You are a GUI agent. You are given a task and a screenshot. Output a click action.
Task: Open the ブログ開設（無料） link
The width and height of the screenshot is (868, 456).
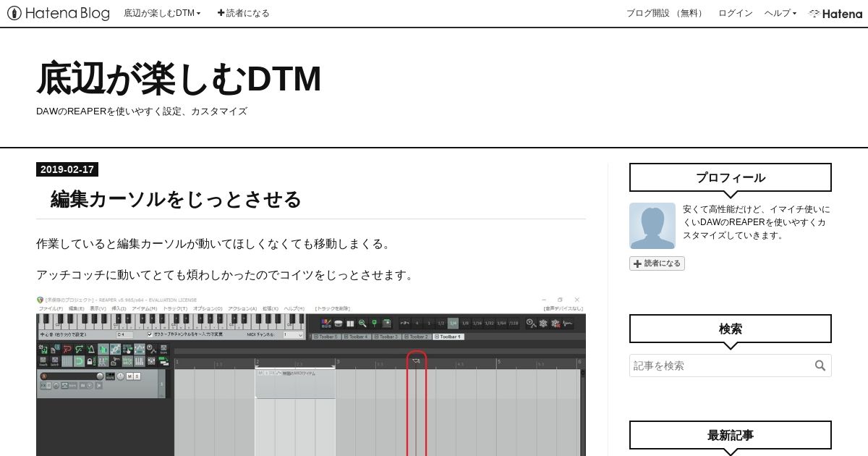tap(665, 13)
